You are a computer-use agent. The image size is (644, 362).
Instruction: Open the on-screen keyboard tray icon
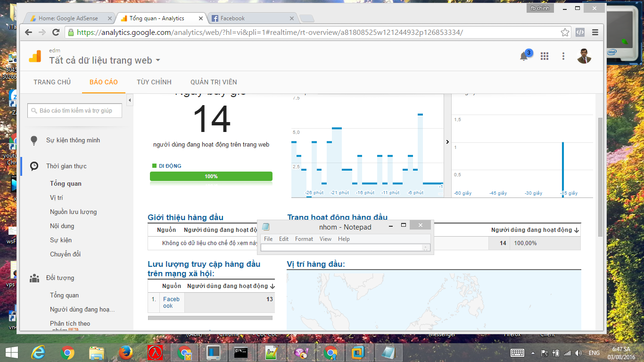pyautogui.click(x=517, y=353)
